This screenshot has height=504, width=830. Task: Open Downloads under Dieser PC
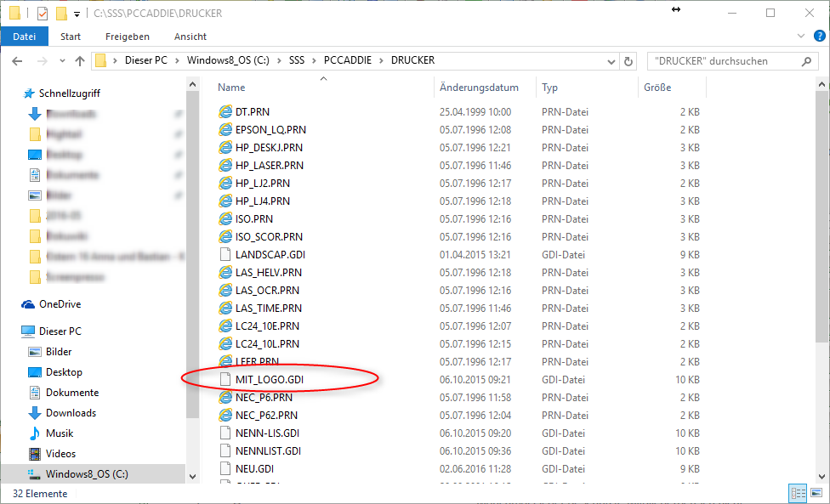click(x=71, y=412)
